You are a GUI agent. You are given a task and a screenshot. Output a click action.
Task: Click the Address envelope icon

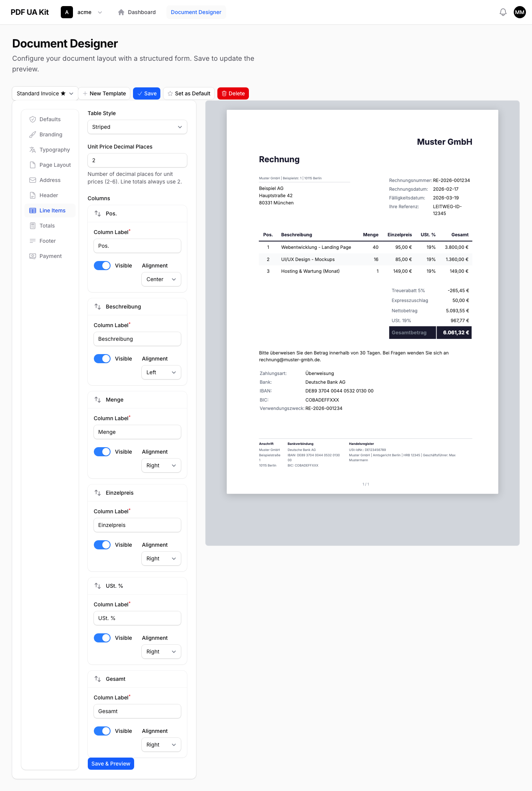coord(33,180)
